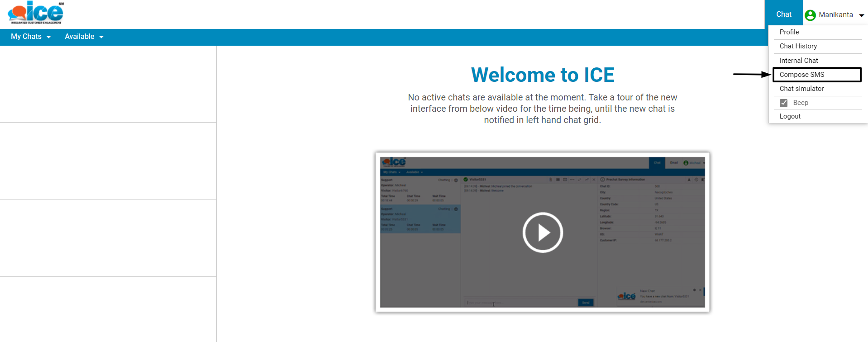This screenshot has height=342, width=868.
Task: Click the ICE logo in the header
Action: coord(36,13)
